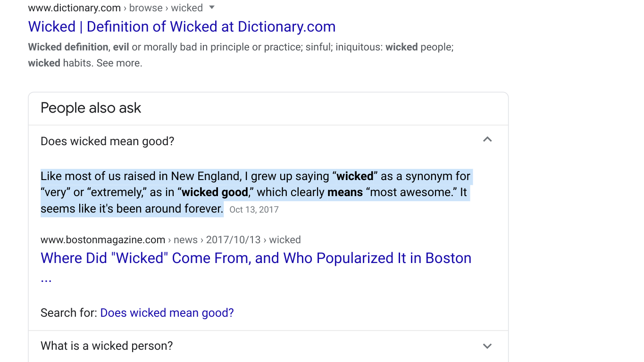The height and width of the screenshot is (362, 644).
Task: Click the bold "Wicked definition" snippet text
Action: [x=68, y=47]
